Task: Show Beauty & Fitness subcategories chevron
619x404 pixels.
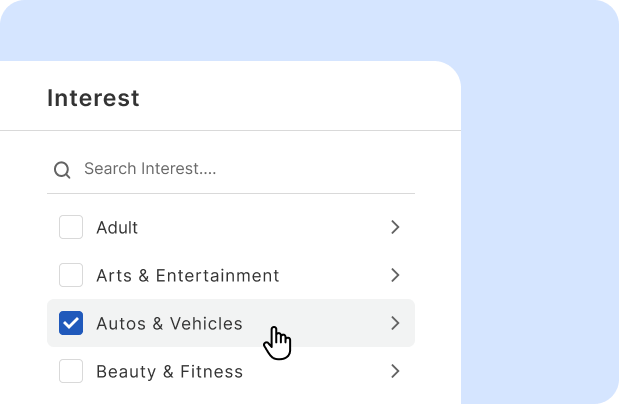Action: (395, 372)
